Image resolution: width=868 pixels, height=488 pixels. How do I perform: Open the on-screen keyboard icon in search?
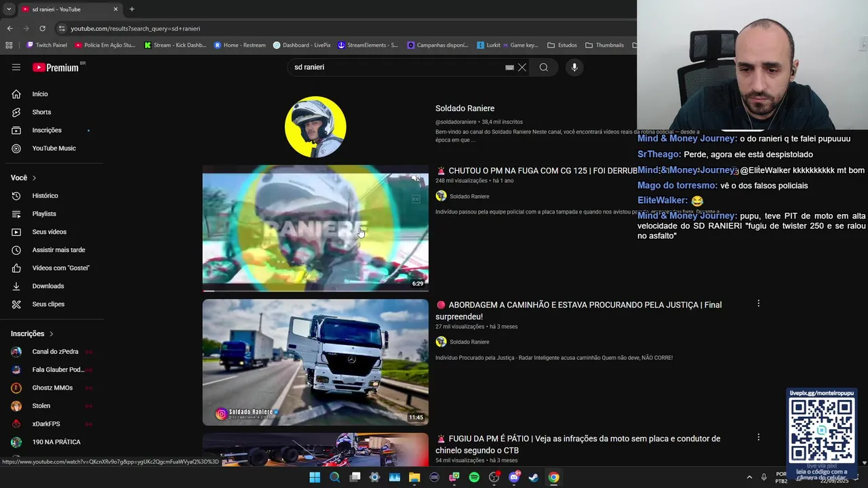[x=509, y=67]
